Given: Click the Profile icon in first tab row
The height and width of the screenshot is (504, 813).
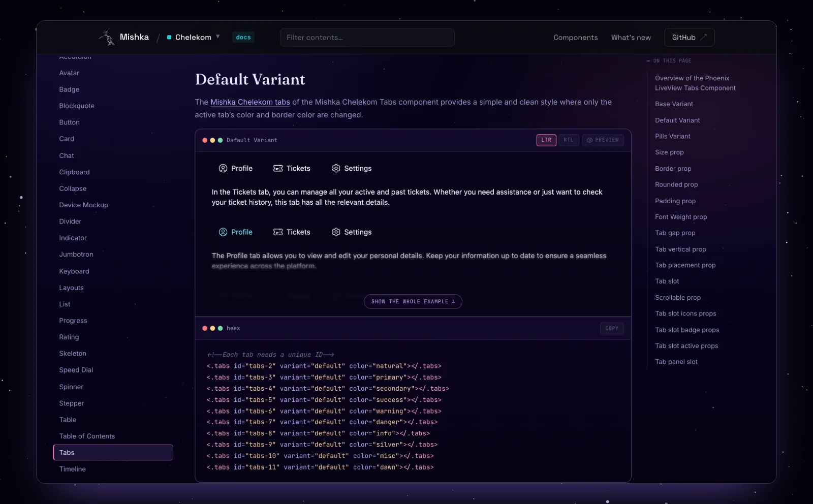Looking at the screenshot, I should [223, 168].
